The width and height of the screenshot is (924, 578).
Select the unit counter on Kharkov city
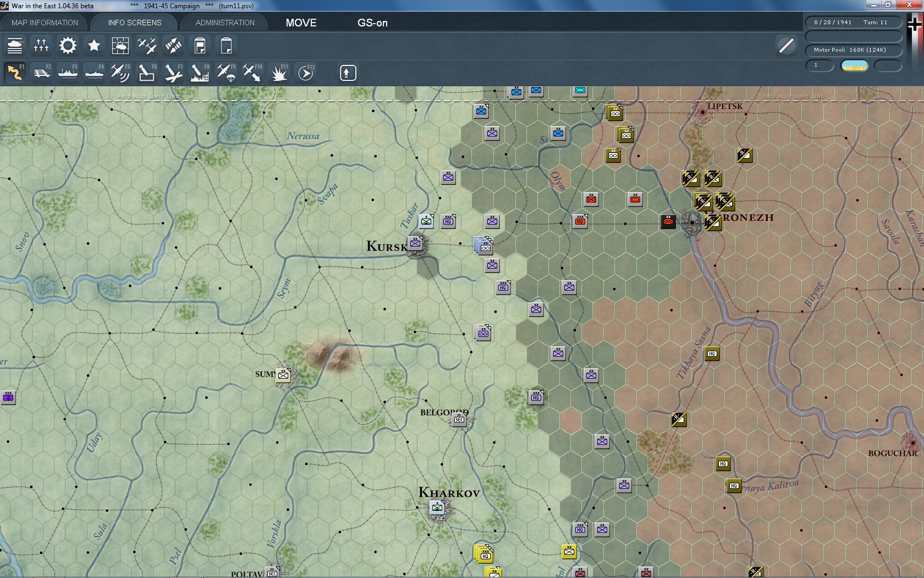pos(437,507)
